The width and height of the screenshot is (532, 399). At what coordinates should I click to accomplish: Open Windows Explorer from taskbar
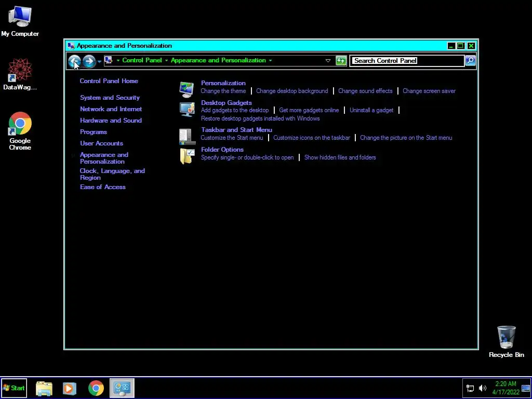pyautogui.click(x=44, y=388)
